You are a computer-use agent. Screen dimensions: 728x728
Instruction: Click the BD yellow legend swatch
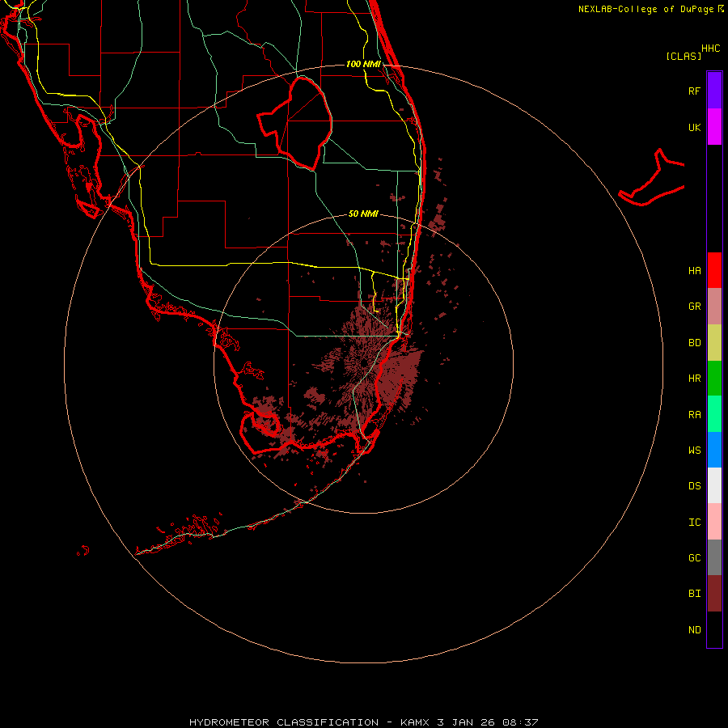pos(714,342)
